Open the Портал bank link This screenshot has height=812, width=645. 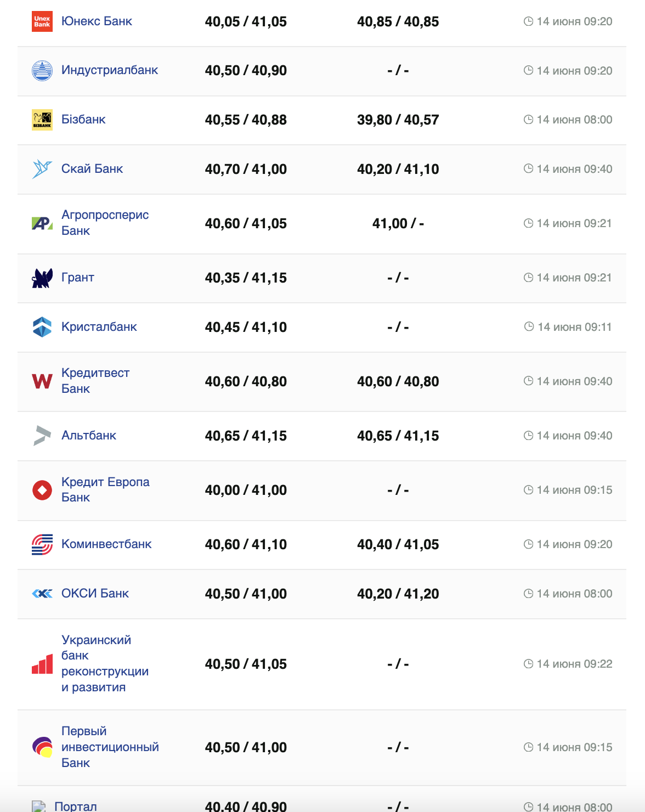click(76, 805)
